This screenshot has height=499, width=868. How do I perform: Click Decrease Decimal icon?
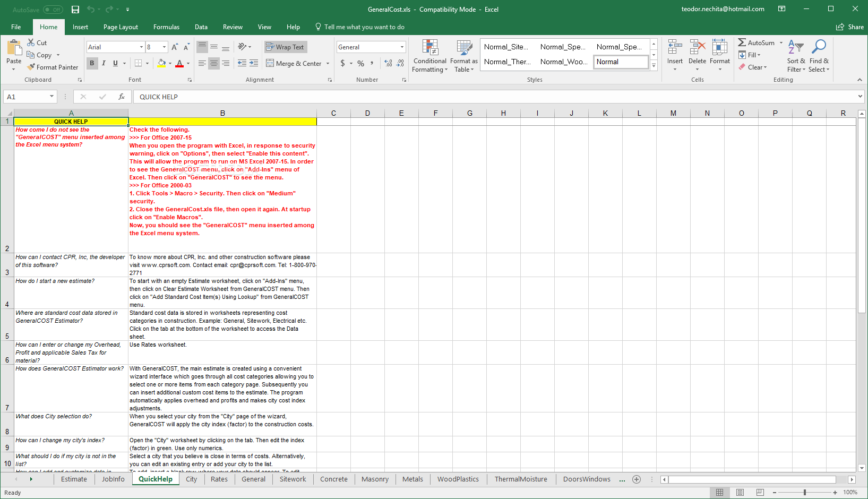tap(400, 63)
